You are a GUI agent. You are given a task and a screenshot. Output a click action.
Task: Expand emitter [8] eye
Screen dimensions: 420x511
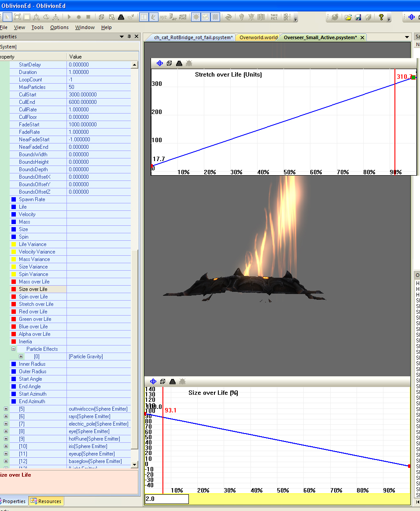coord(6,431)
